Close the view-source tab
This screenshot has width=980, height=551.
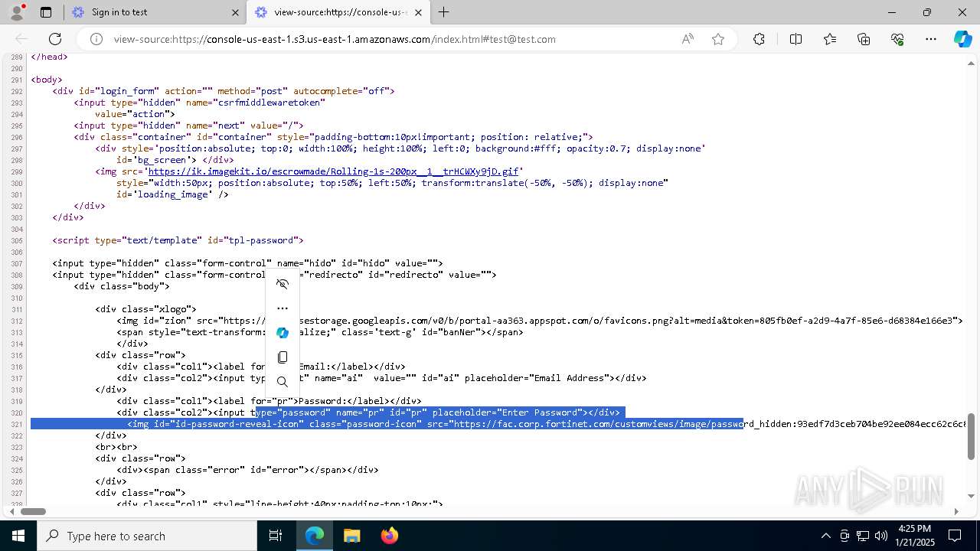[418, 12]
